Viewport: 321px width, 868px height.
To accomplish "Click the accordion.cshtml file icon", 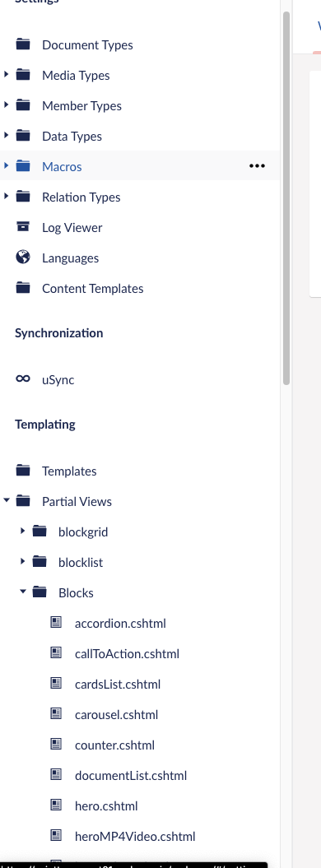I will tap(56, 622).
